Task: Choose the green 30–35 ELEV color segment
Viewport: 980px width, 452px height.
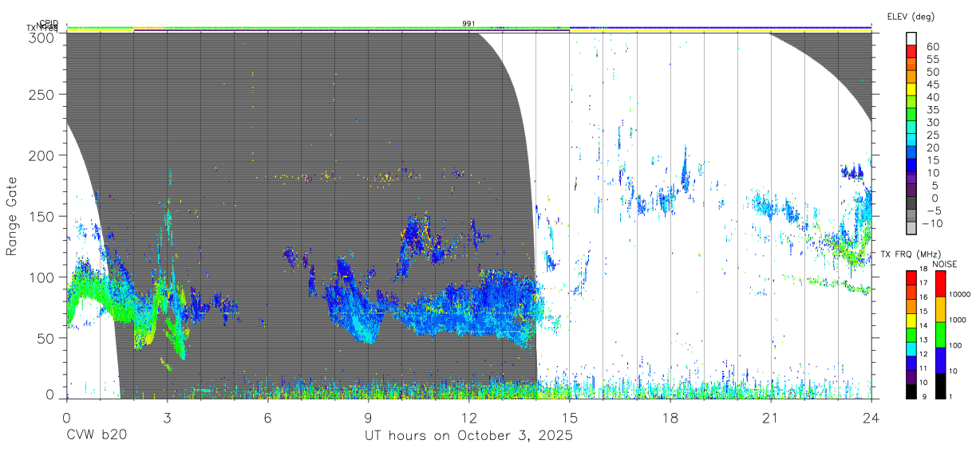Action: pos(912,116)
